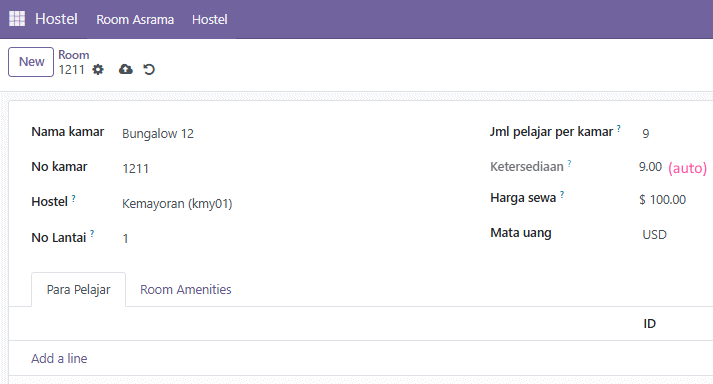Open the Room Asrama menu
Image resolution: width=713 pixels, height=384 pixels.
(x=135, y=20)
